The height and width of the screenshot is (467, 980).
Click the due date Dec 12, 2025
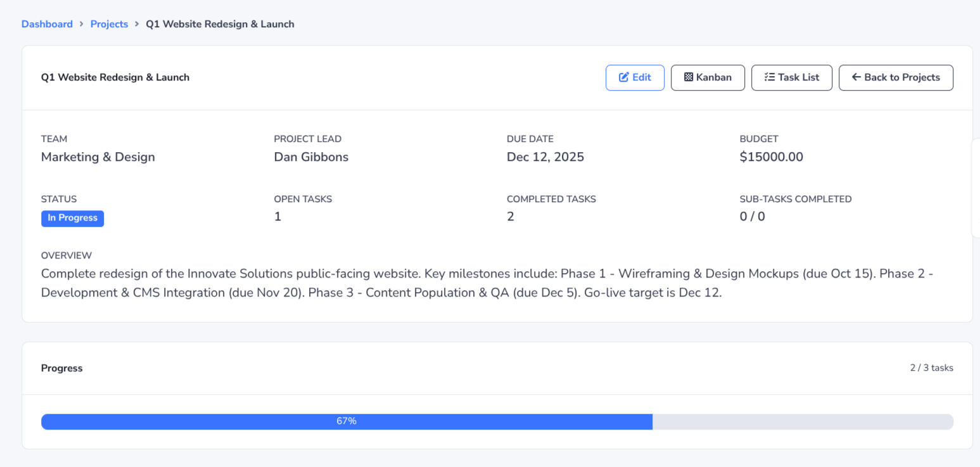(545, 157)
